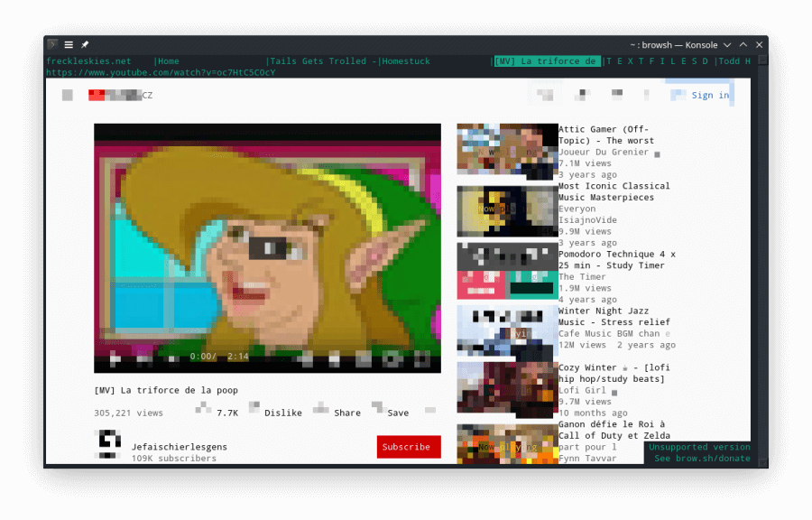Click the video title '[MV] La triforce de la poop'
Viewport: 812px width, 520px height.
[166, 390]
